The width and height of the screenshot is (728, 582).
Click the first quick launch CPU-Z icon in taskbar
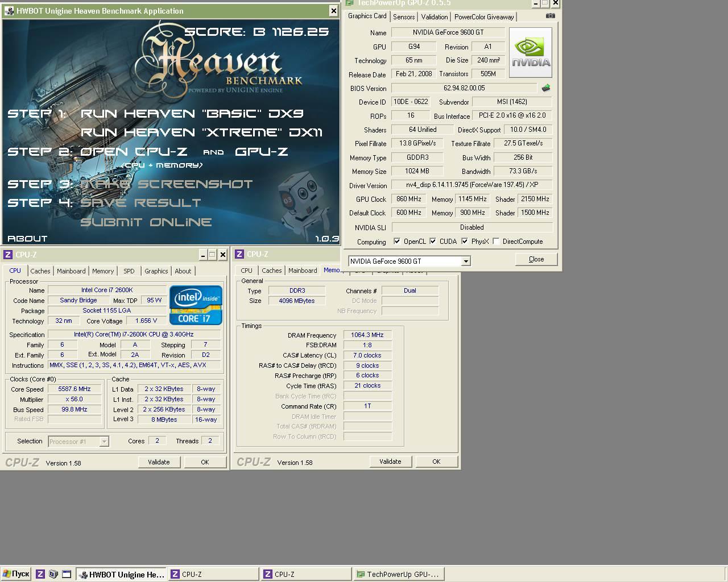pos(40,574)
